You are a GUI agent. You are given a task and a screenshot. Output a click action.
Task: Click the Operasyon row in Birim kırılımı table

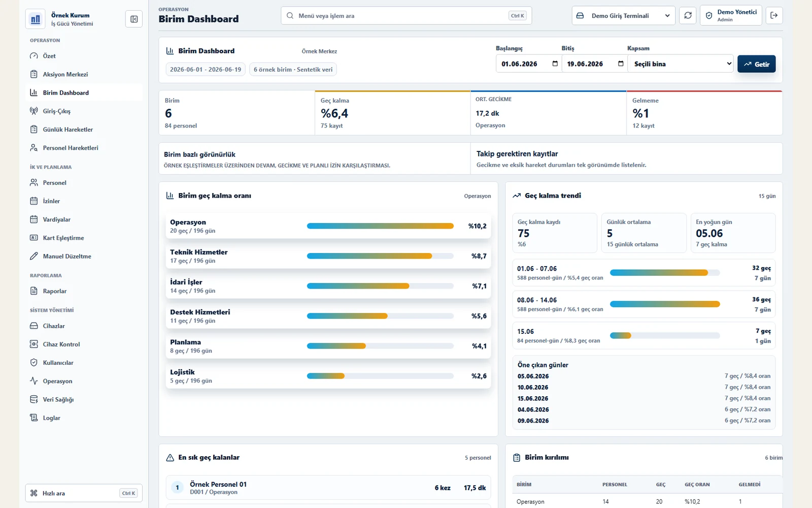pyautogui.click(x=648, y=501)
